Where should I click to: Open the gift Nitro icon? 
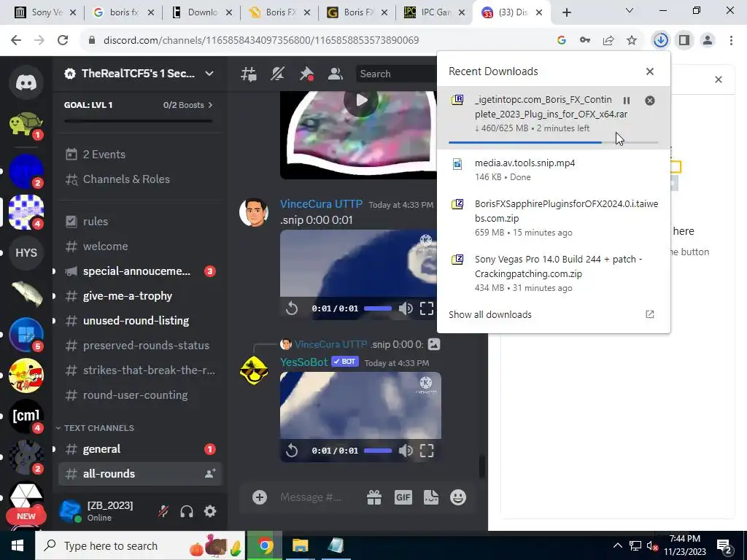click(x=374, y=497)
